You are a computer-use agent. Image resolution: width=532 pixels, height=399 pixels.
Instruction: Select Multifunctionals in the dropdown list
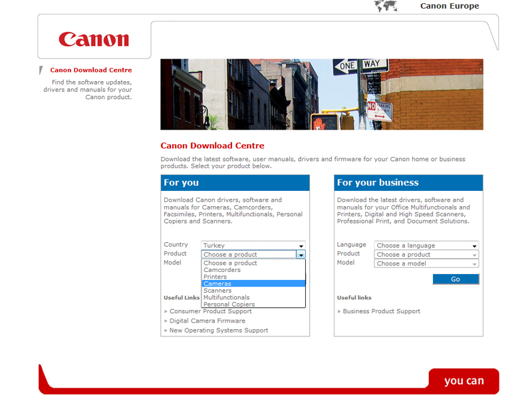point(227,298)
